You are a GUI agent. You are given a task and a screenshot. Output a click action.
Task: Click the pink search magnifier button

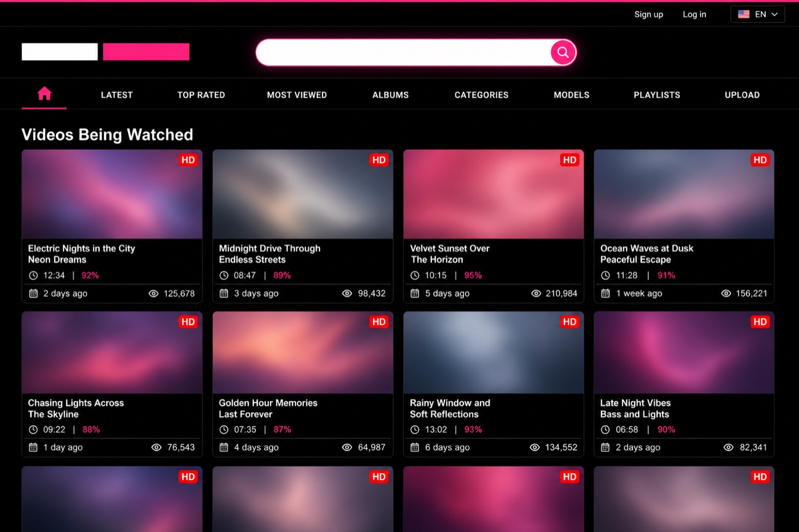coord(563,52)
